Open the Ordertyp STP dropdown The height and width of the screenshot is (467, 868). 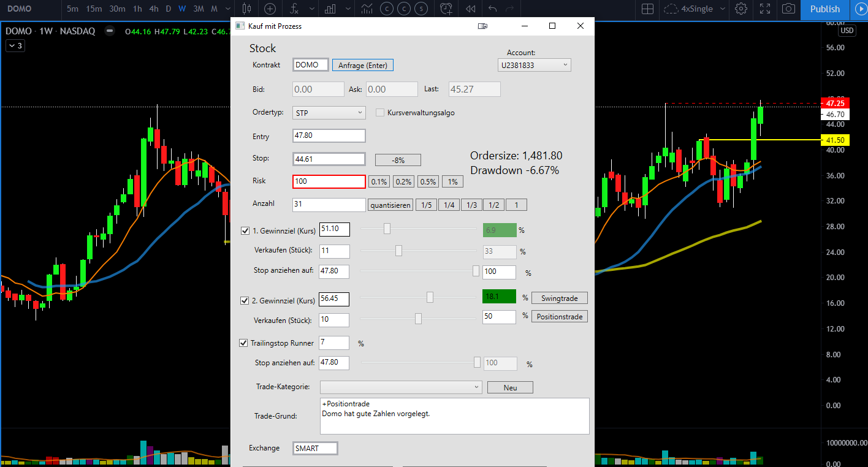(329, 113)
